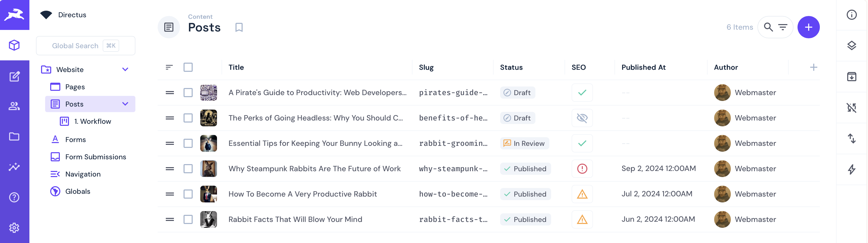
Task: Open the filter icon next to search
Action: click(783, 27)
